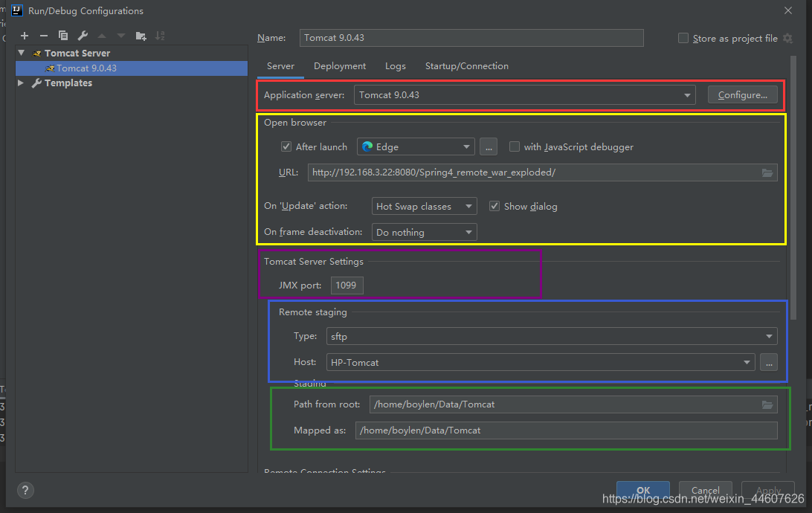The width and height of the screenshot is (812, 513).
Task: Open the Host ellipsis settings button
Action: pos(769,362)
